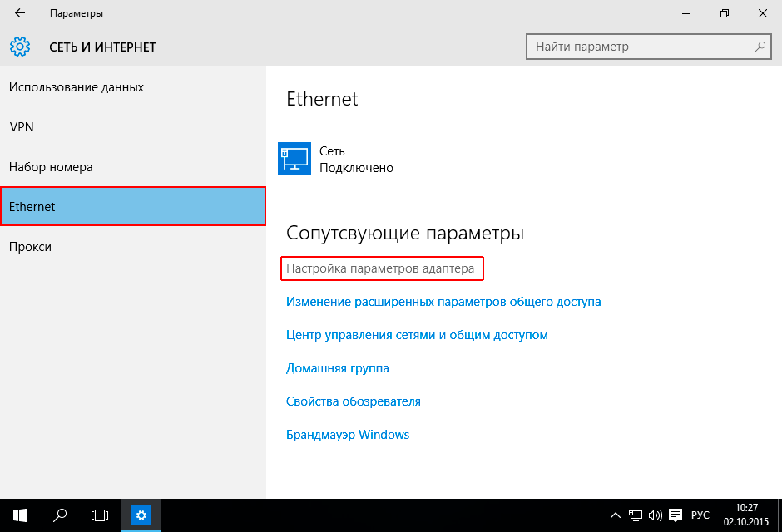Open Настройка параметров адаптера link
This screenshot has height=532, width=782.
click(x=380, y=268)
